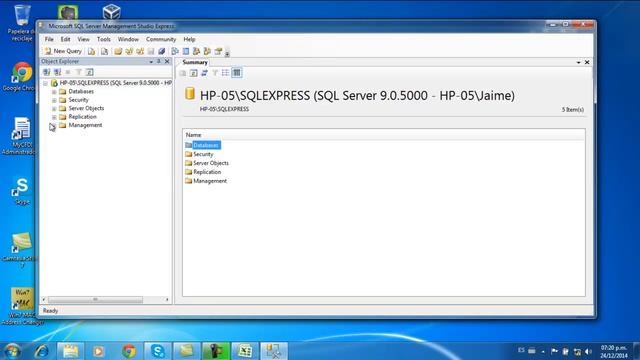Viewport: 640px width, 360px height.
Task: Open Skype from the taskbar
Action: tap(158, 351)
